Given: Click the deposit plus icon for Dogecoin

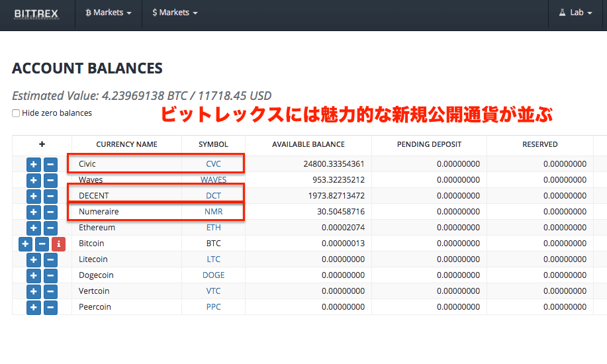Looking at the screenshot, I should 34,276.
